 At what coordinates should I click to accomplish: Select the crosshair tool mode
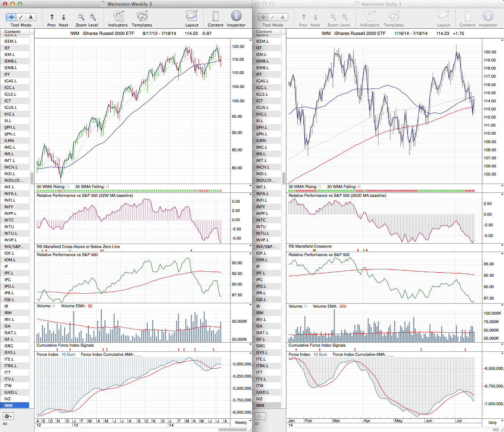tap(11, 17)
